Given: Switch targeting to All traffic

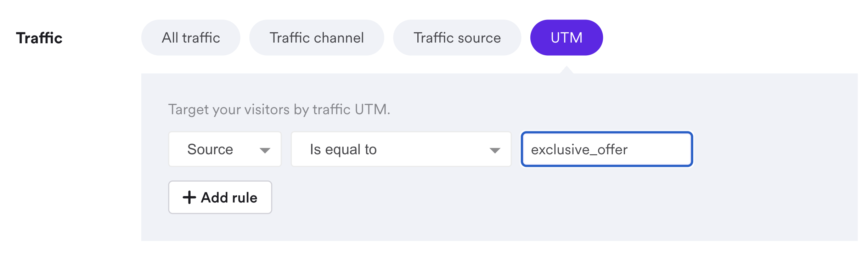Looking at the screenshot, I should click(191, 37).
